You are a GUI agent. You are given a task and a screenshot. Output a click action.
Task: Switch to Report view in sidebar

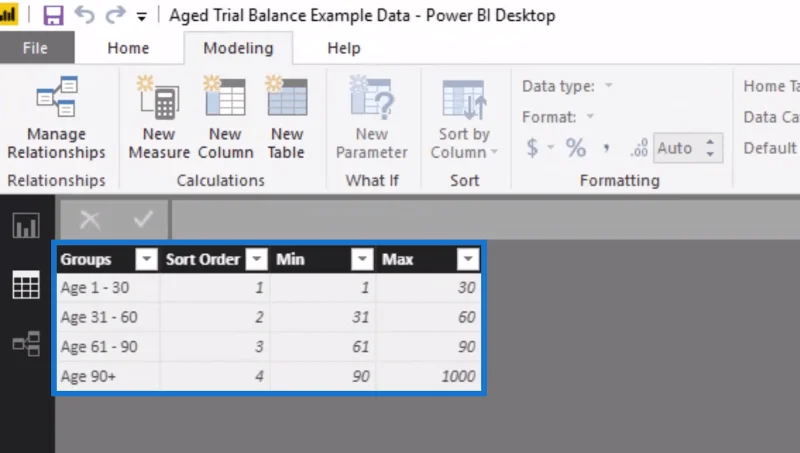point(26,225)
